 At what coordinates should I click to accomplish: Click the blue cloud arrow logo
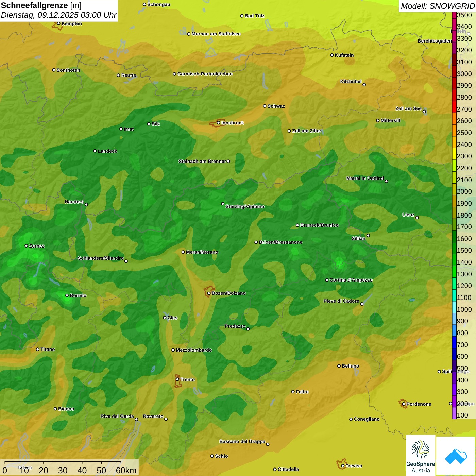pyautogui.click(x=456, y=456)
